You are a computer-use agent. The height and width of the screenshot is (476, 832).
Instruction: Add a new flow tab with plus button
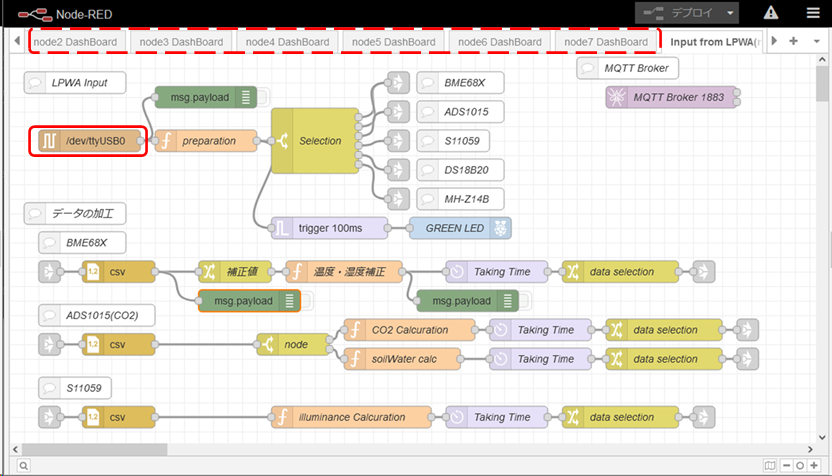tap(793, 41)
